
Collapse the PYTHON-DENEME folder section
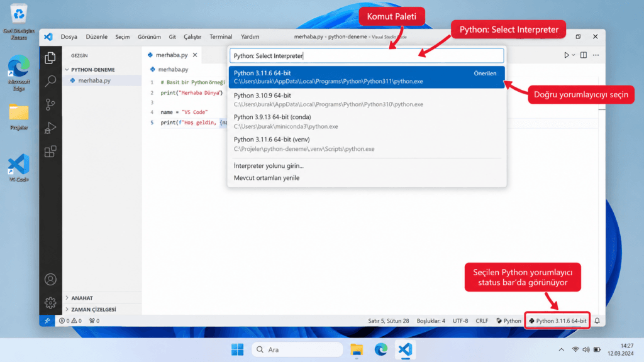[93, 70]
